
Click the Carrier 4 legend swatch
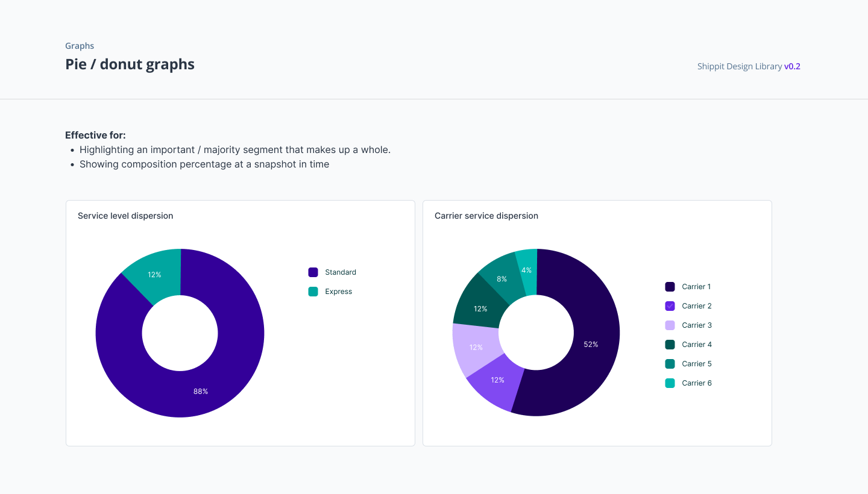click(670, 345)
